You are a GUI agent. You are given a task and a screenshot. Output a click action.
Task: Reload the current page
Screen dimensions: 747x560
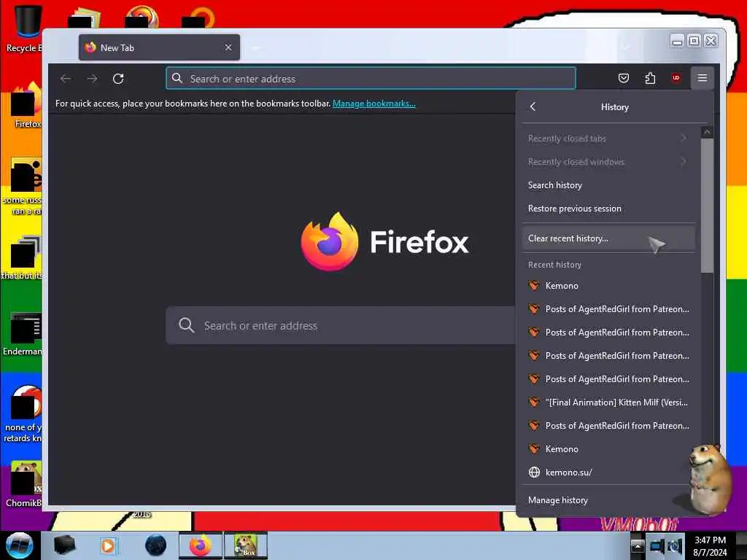point(118,79)
